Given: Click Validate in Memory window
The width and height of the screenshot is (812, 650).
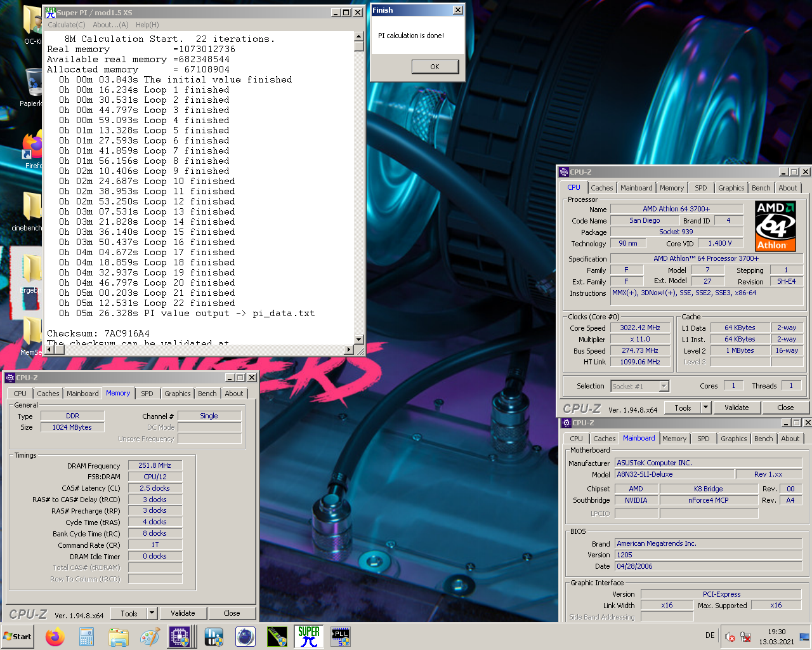Looking at the screenshot, I should (x=183, y=613).
